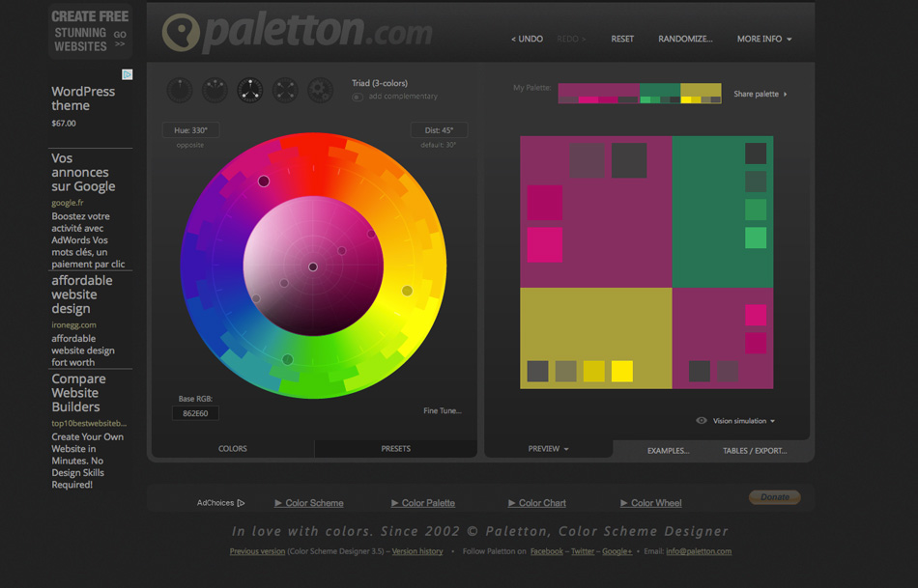
Task: Click the ad info icon above WordPress theme
Action: pos(127,74)
